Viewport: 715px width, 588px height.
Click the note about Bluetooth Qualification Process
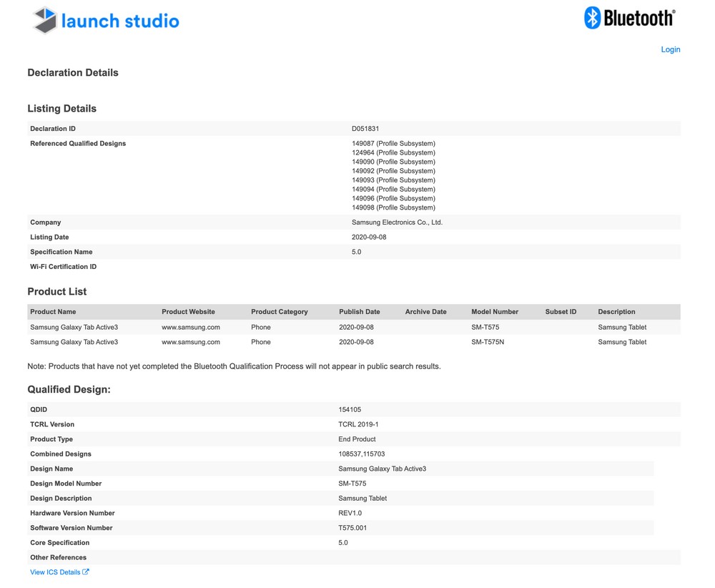pos(234,366)
